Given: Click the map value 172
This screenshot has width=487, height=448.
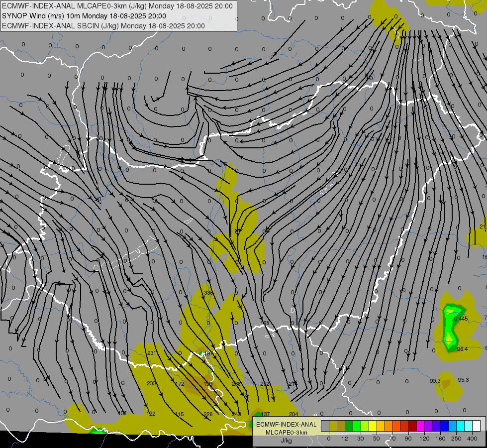Looking at the screenshot, I should tap(180, 384).
